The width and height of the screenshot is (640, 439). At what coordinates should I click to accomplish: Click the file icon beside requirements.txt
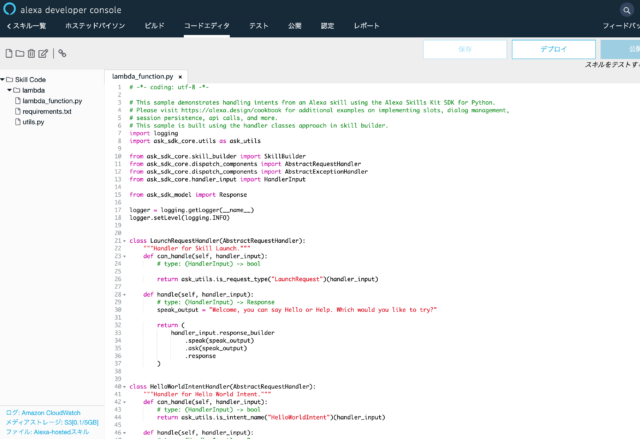click(18, 111)
